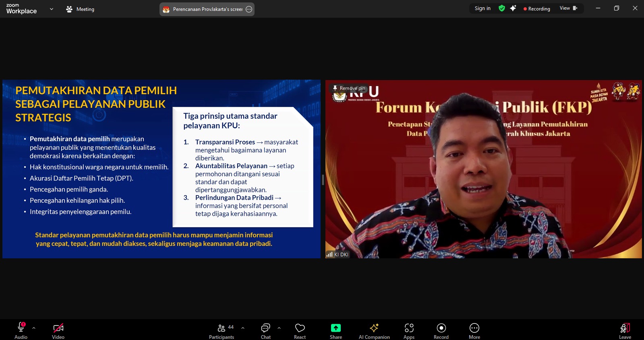Check the signal strength icon beside KI DKI
Viewport: 644px width, 340px height.
coord(329,254)
